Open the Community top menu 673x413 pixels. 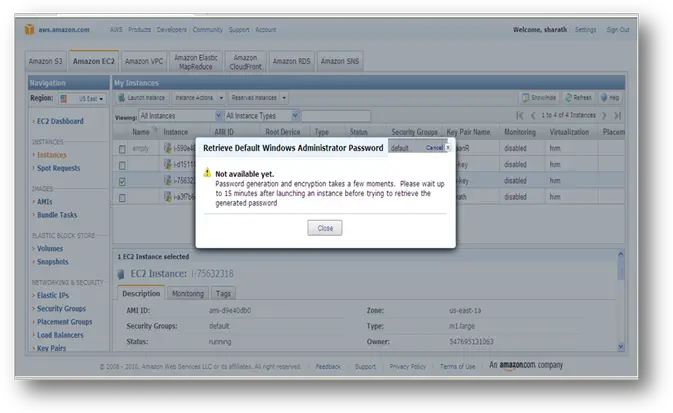[207, 30]
